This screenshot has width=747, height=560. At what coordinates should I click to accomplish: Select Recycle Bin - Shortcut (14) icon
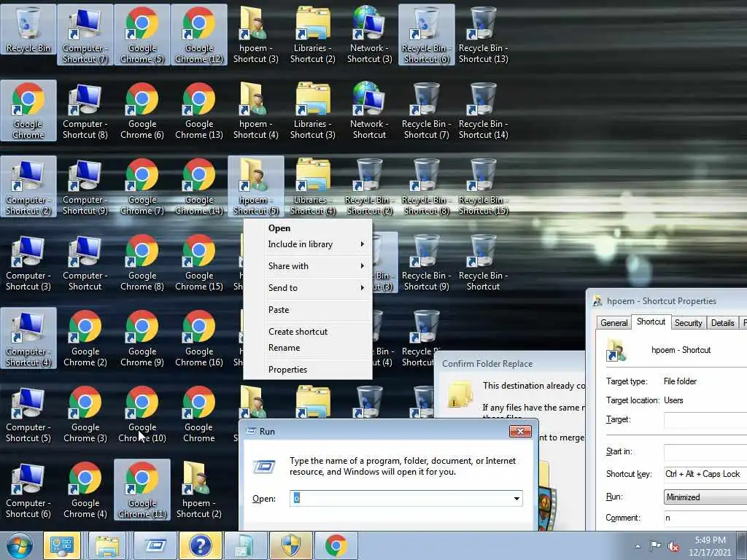coord(484,111)
